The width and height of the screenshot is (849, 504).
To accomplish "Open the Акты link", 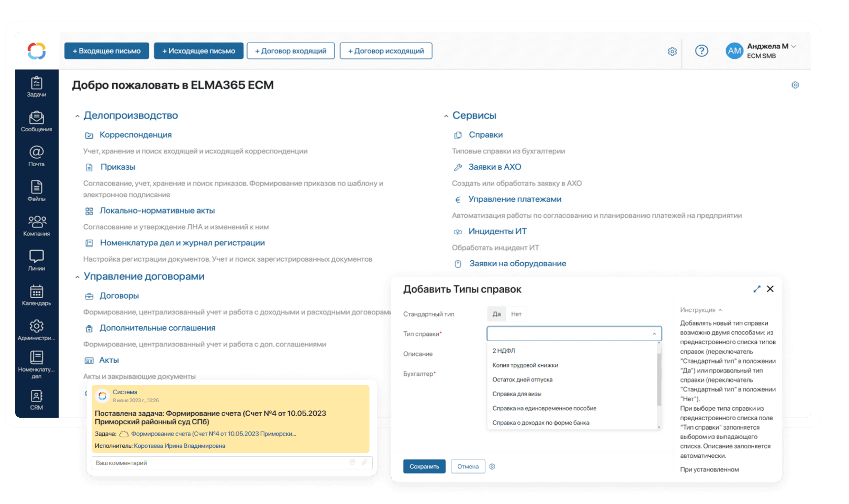I will click(x=109, y=360).
